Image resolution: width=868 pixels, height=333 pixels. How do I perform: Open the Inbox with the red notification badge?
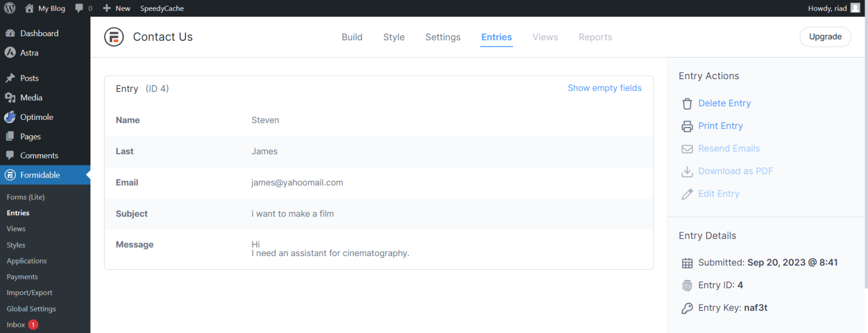tap(18, 325)
